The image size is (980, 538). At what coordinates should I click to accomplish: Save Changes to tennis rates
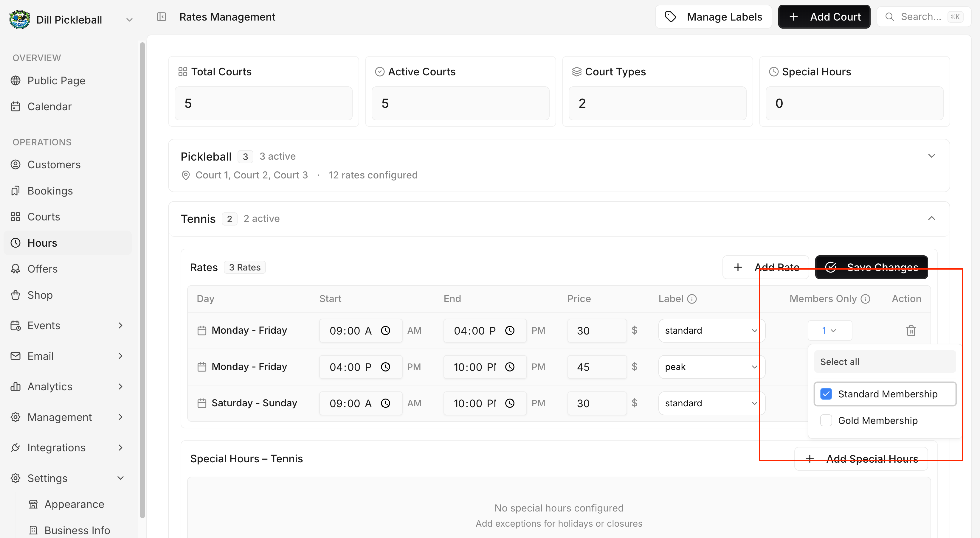(871, 267)
